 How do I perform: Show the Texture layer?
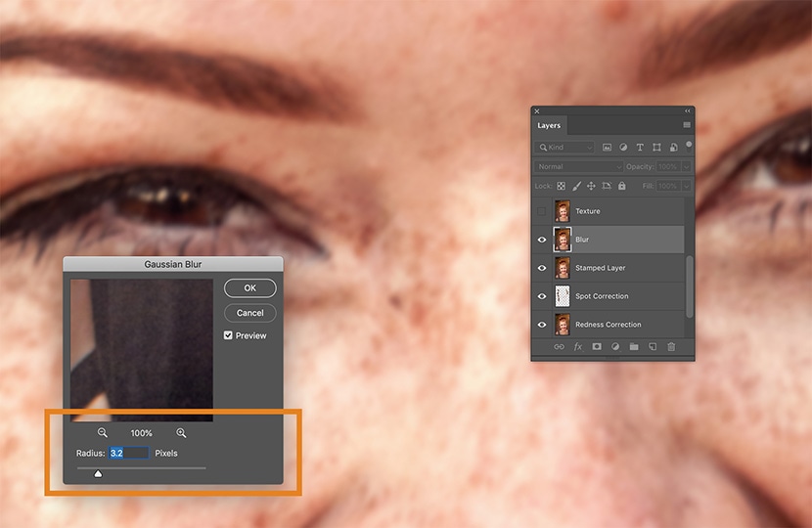pos(541,211)
